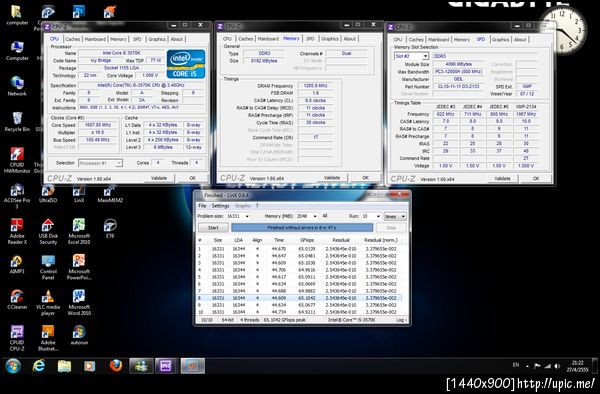Click the Action Center flag tray icon
Image resolution: width=600 pixels, height=394 pixels.
tap(537, 366)
